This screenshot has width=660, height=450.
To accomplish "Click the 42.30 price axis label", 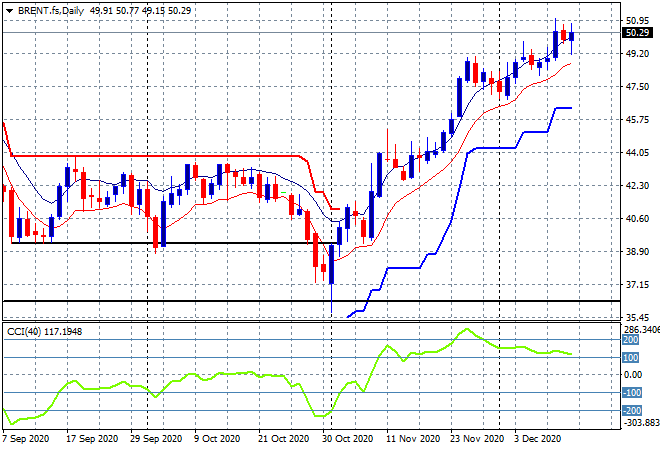I will tap(637, 185).
